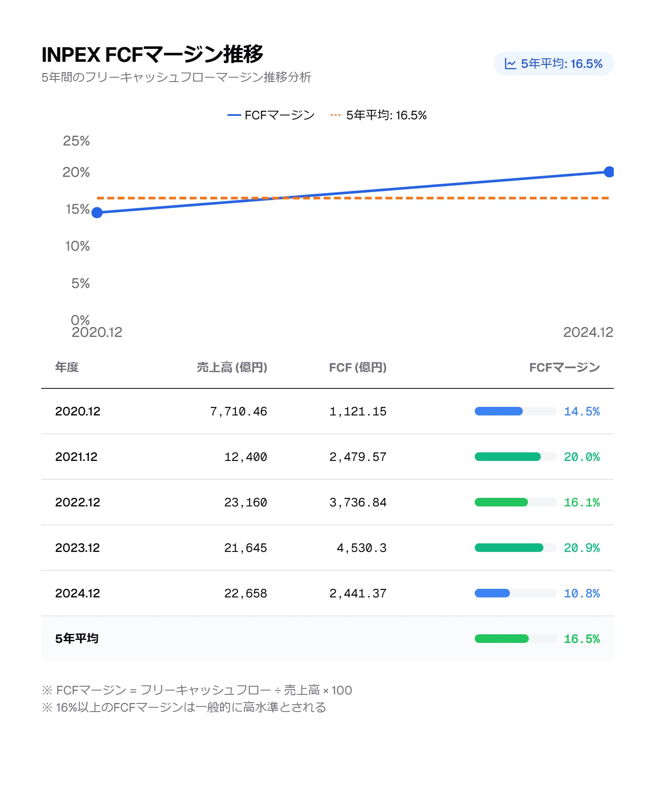Click the 2024.12 x-axis label
The height and width of the screenshot is (812, 655).
click(x=588, y=332)
